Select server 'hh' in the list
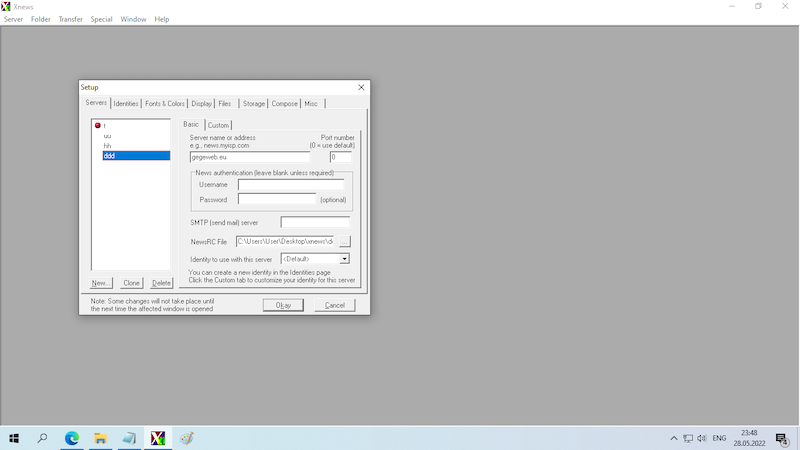 pyautogui.click(x=107, y=145)
